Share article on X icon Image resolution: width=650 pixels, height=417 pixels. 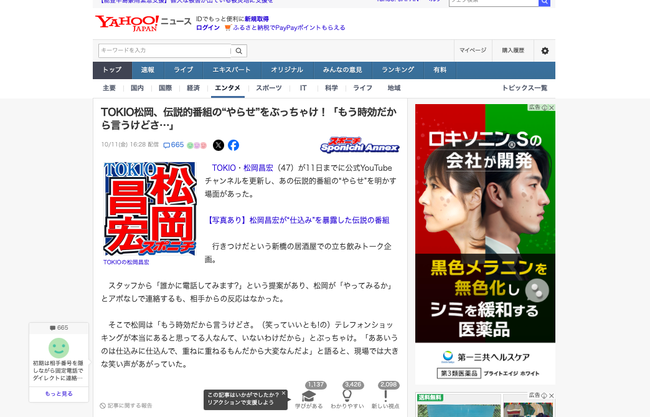[x=218, y=145]
